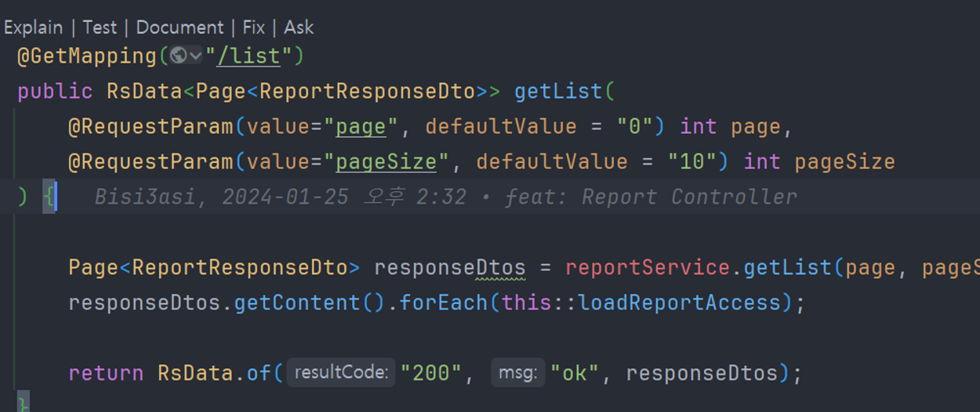The image size is (980, 412).
Task: Click the Bisi3asi git blame inline annotation
Action: pos(445,197)
